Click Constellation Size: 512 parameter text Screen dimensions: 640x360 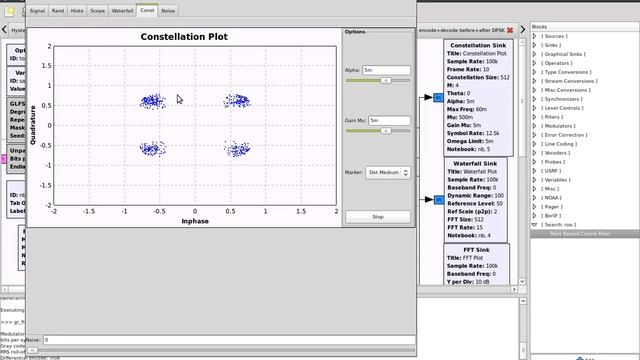(x=478, y=77)
